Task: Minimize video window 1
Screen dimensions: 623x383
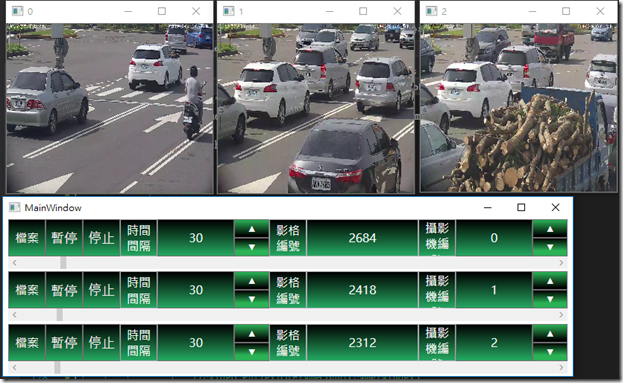Action: coord(329,11)
